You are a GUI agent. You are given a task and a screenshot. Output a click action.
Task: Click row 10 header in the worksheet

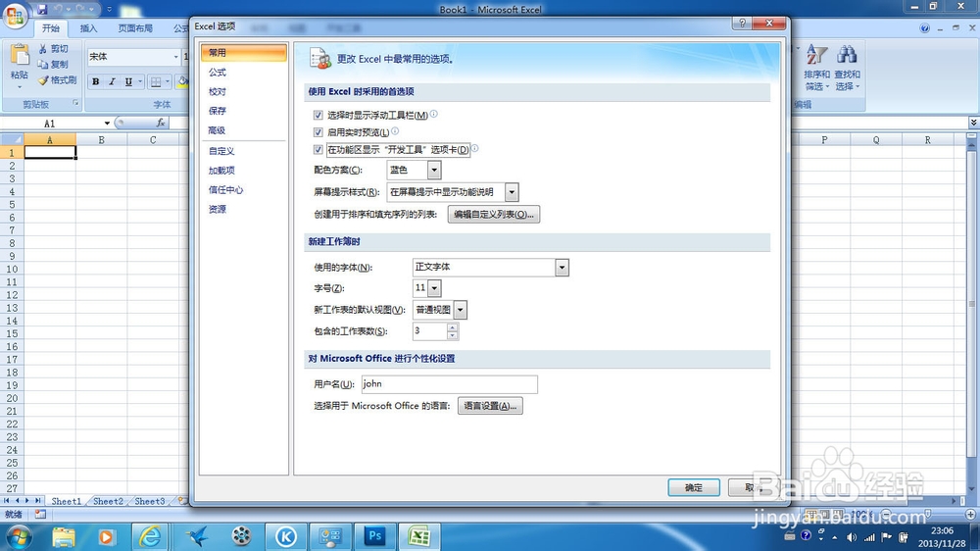(12, 269)
